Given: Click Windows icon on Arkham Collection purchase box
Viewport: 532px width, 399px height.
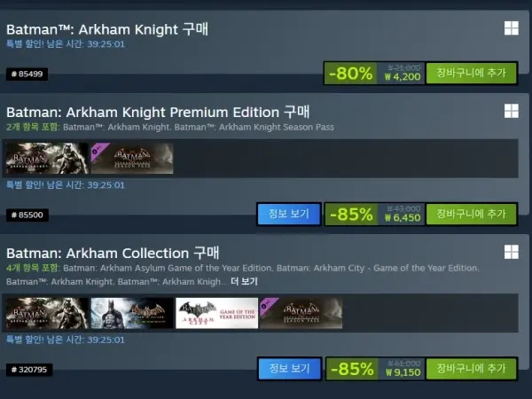Looking at the screenshot, I should (512, 252).
